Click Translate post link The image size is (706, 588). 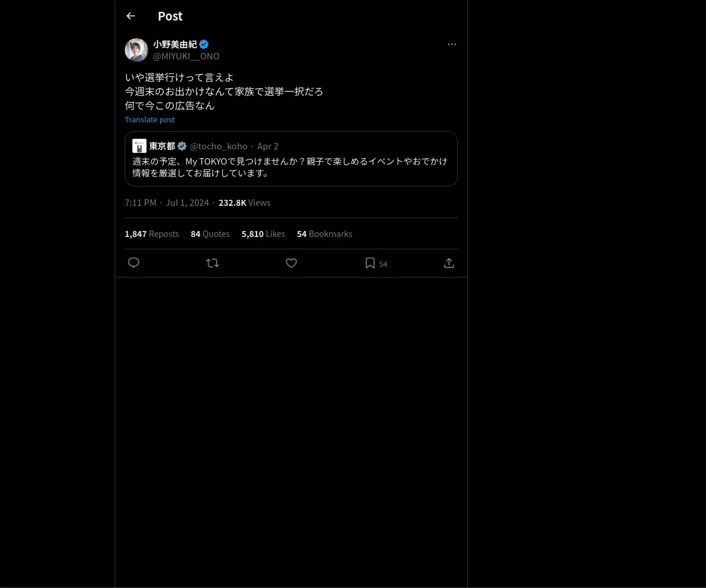point(149,119)
